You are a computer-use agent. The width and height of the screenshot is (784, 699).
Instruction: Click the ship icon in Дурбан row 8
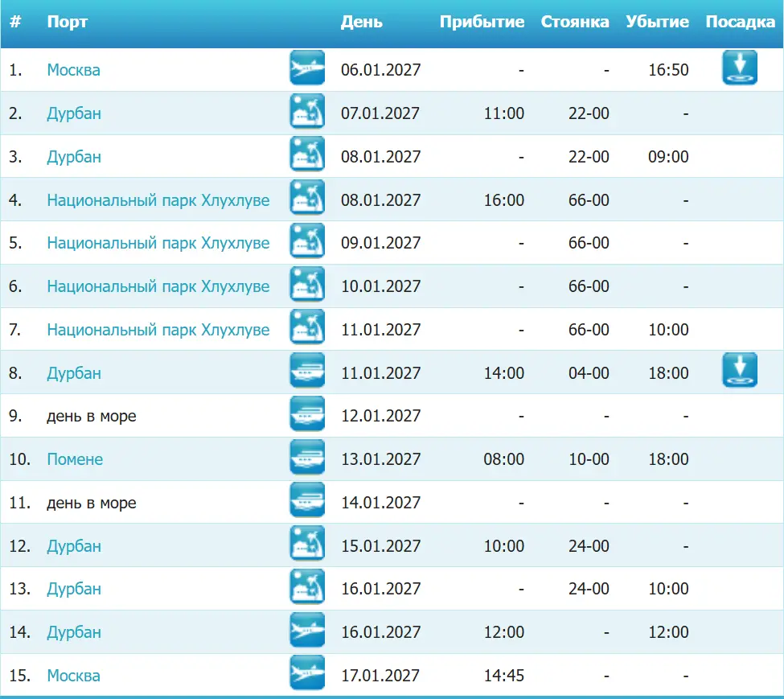[307, 371]
